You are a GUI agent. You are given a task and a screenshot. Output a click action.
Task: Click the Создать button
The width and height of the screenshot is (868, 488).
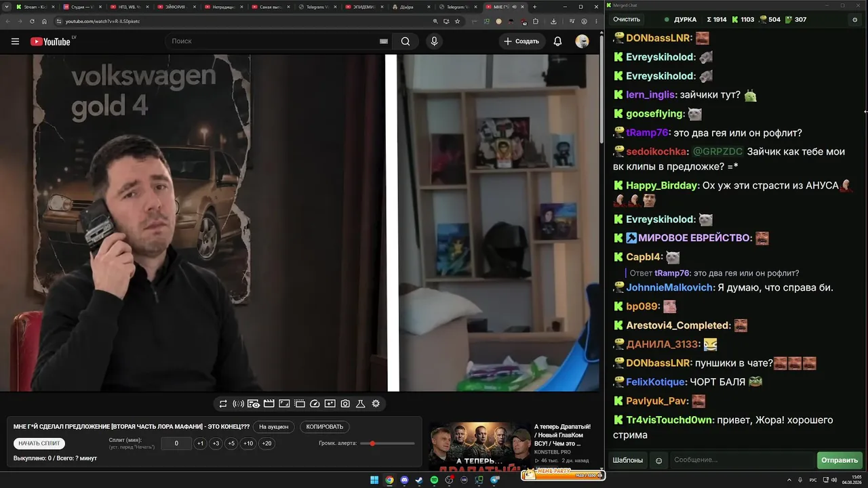point(521,41)
